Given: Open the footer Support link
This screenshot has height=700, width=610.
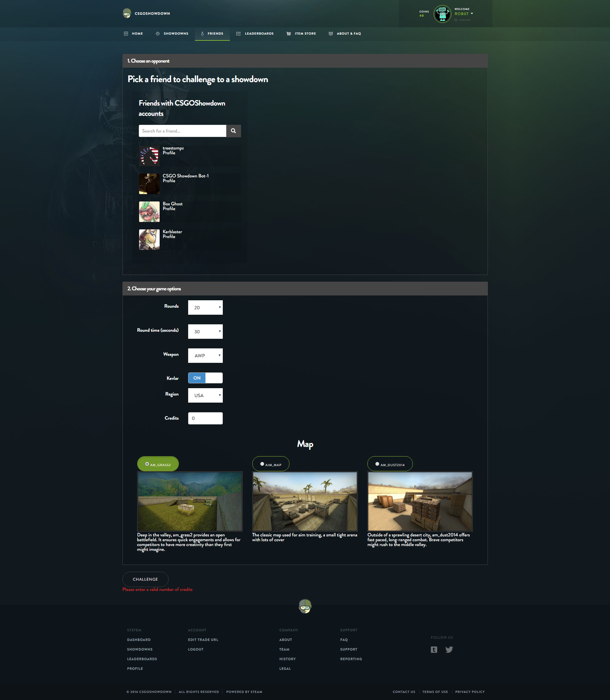Looking at the screenshot, I should 348,649.
